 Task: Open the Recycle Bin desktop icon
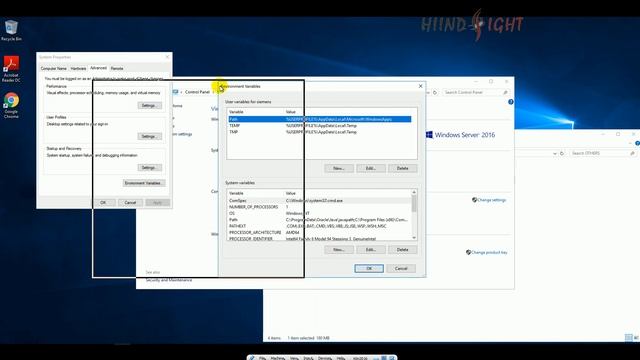pyautogui.click(x=11, y=31)
